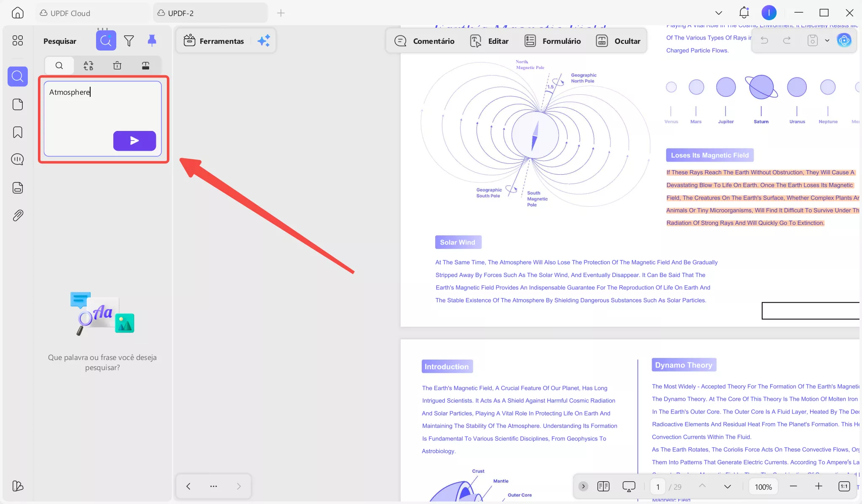Click the Atmosphere search input field
862x504 pixels.
[102, 105]
